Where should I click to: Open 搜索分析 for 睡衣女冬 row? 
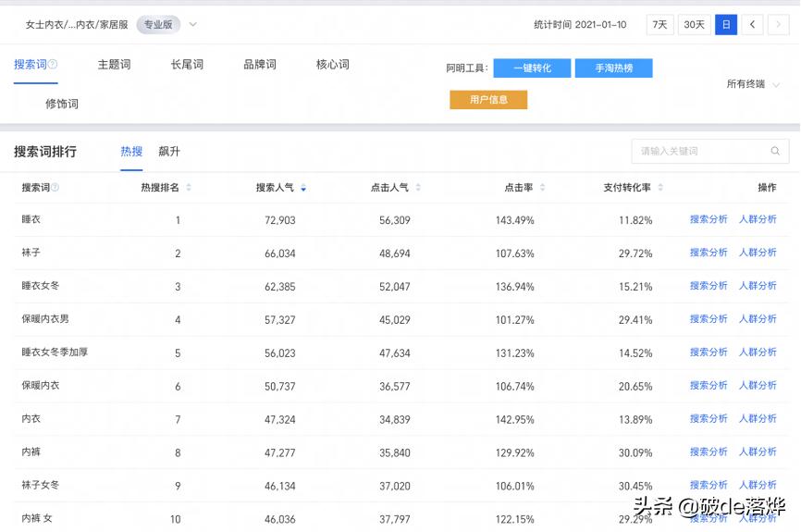coord(708,286)
